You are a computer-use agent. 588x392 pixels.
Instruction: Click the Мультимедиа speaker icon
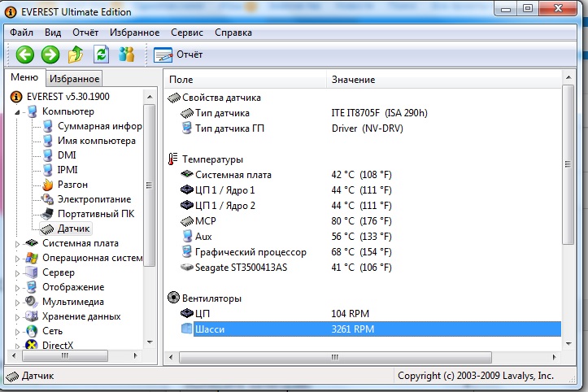point(32,302)
